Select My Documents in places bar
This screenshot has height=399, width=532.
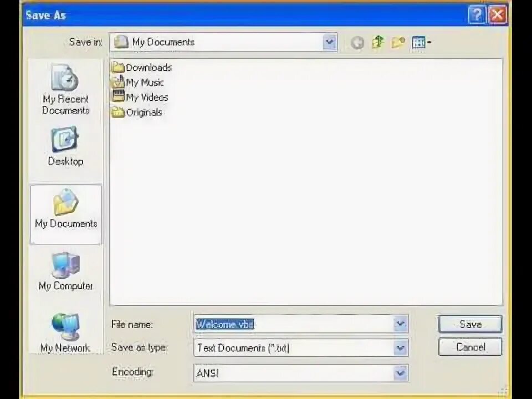(x=66, y=214)
